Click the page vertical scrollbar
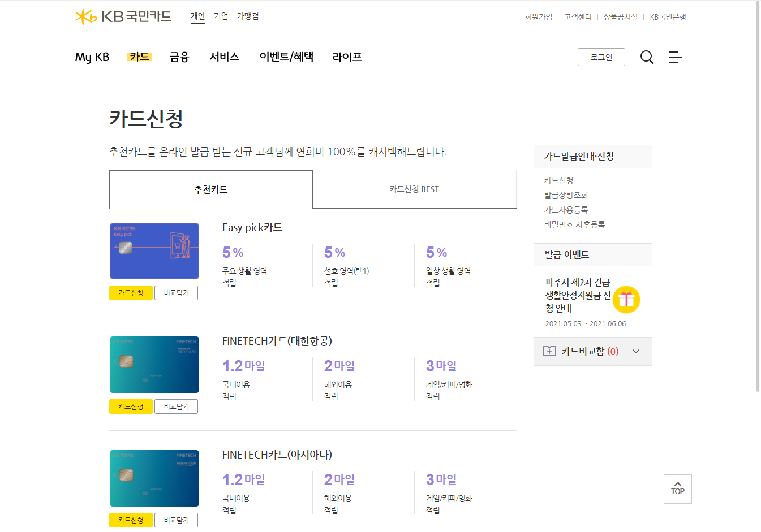 [758, 196]
